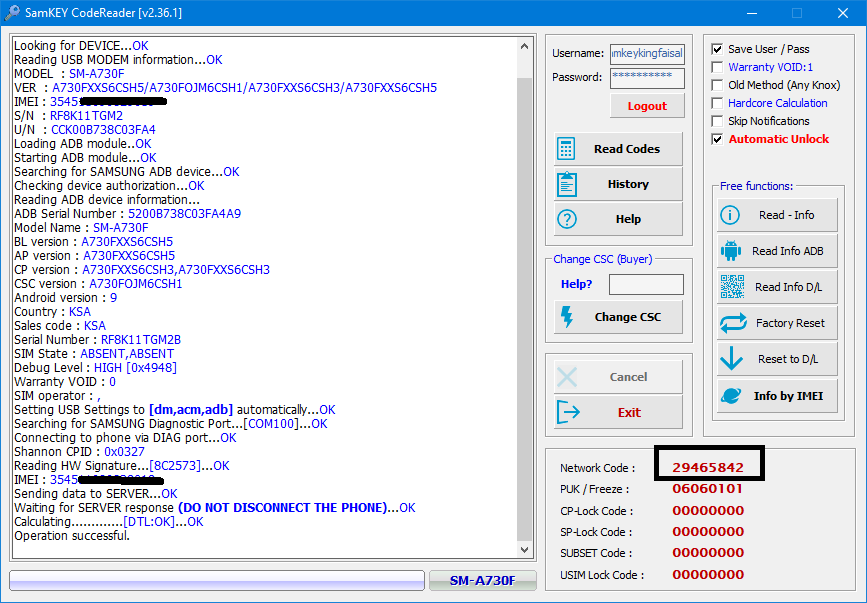
Task: Click the [COM100] port text in log
Action: point(271,424)
